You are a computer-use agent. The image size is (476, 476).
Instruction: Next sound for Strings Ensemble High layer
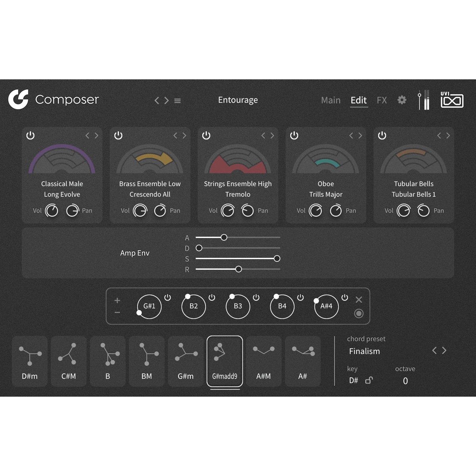pyautogui.click(x=273, y=135)
